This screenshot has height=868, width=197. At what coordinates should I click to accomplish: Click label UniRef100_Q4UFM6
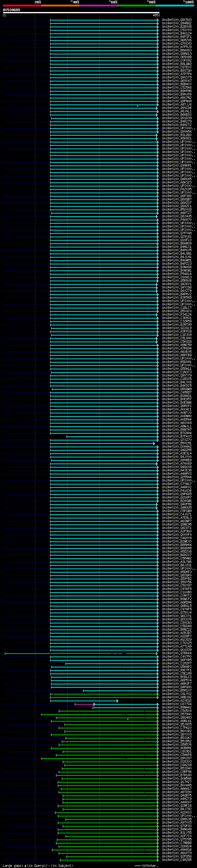click(177, 504)
